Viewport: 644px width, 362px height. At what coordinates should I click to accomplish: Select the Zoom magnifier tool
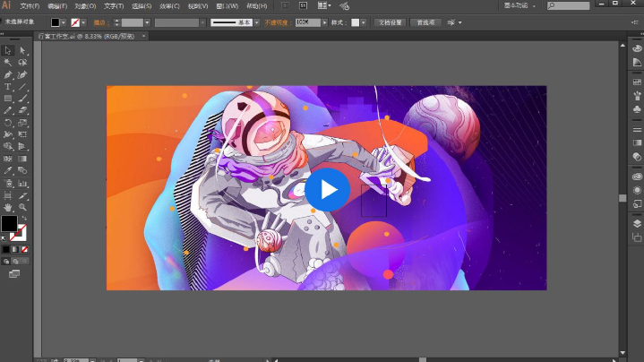pos(22,207)
